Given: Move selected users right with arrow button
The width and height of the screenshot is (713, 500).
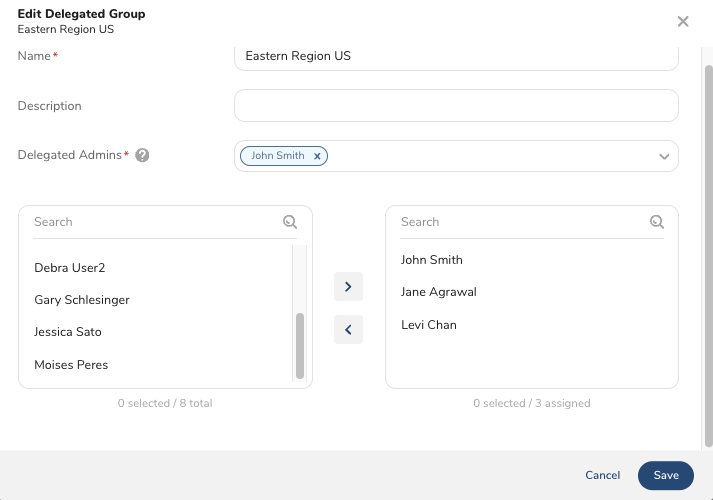Looking at the screenshot, I should click(348, 287).
